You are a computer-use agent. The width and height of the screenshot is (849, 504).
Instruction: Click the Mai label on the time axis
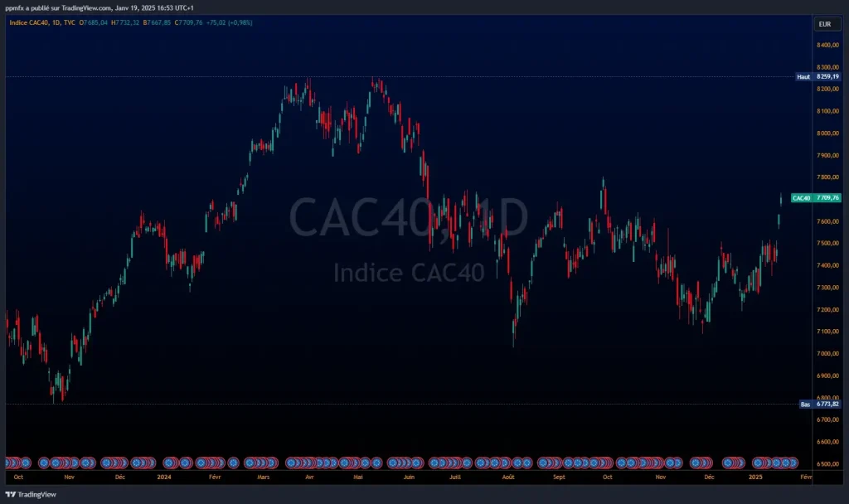click(x=358, y=477)
